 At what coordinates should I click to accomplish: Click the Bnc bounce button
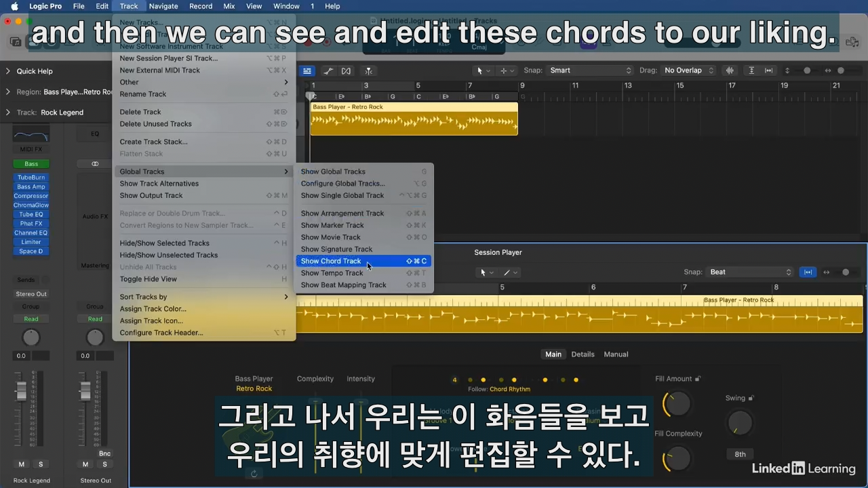pos(104,453)
